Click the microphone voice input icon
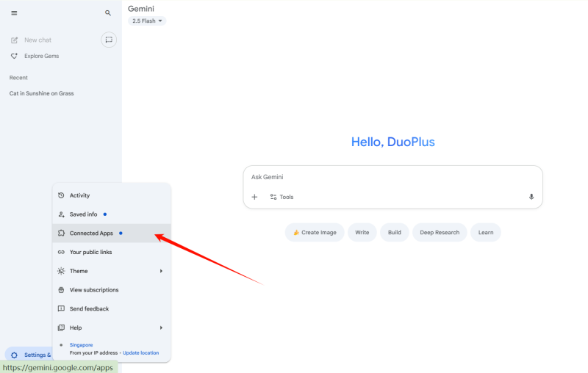This screenshot has width=588, height=373. coord(531,197)
